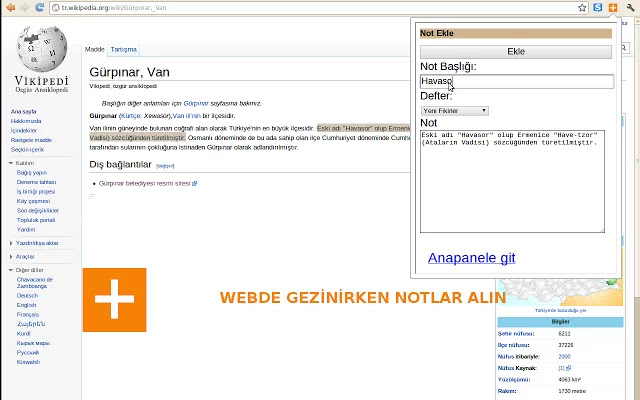Open the Defter dropdown showing Yeni Fikirler
This screenshot has height=400, width=640.
pyautogui.click(x=455, y=111)
